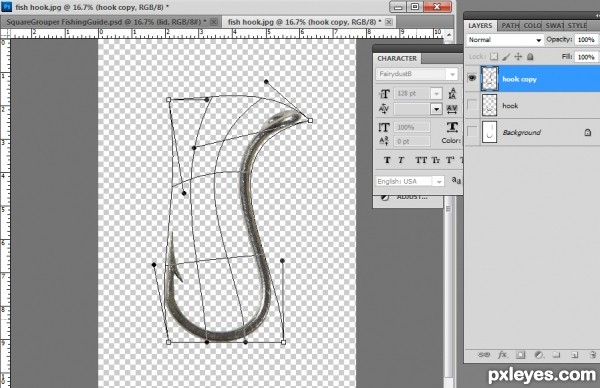Show the hook layer
The height and width of the screenshot is (388, 600).
(x=472, y=105)
